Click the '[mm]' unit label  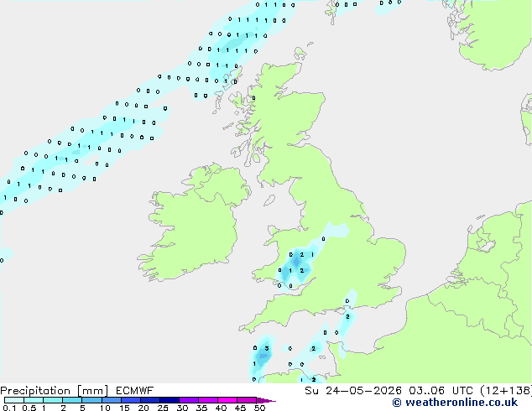tap(92, 391)
